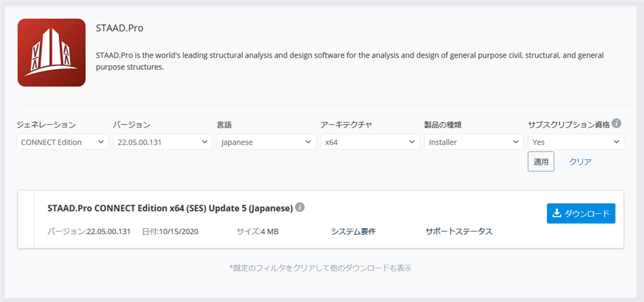The image size is (644, 302).
Task: Click the STAAD.Pro CONNECT Edition x64 (SES) Update 5 title
Action: tap(170, 208)
